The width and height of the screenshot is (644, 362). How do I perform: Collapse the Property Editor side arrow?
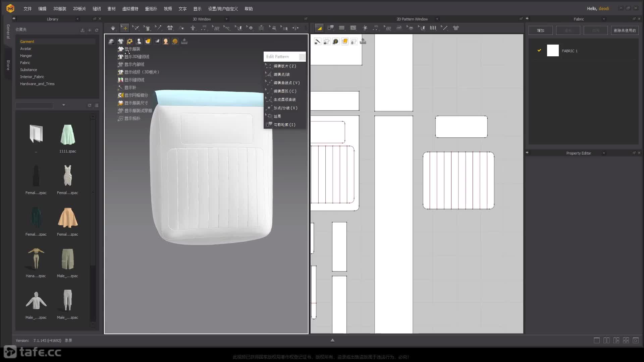pyautogui.click(x=527, y=153)
